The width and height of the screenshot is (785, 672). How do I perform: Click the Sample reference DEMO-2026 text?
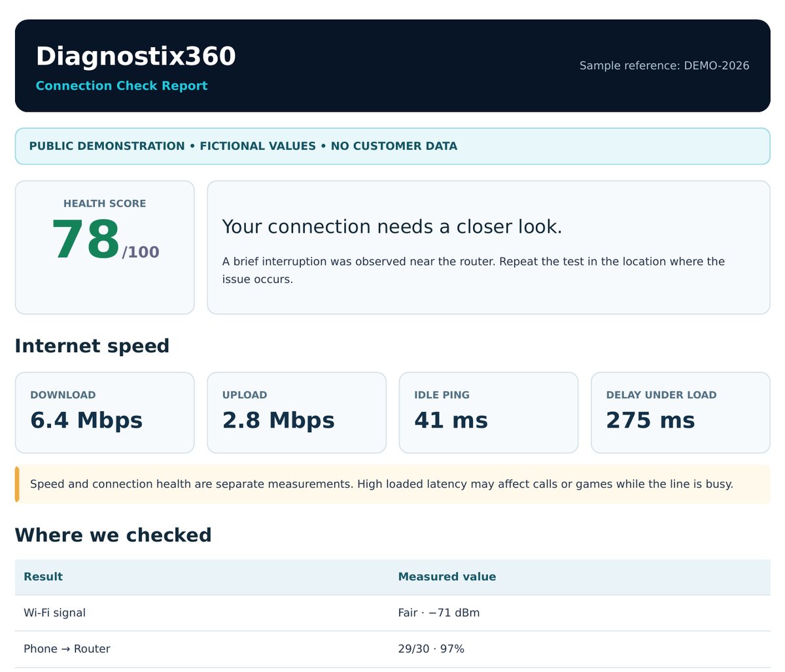pyautogui.click(x=664, y=65)
